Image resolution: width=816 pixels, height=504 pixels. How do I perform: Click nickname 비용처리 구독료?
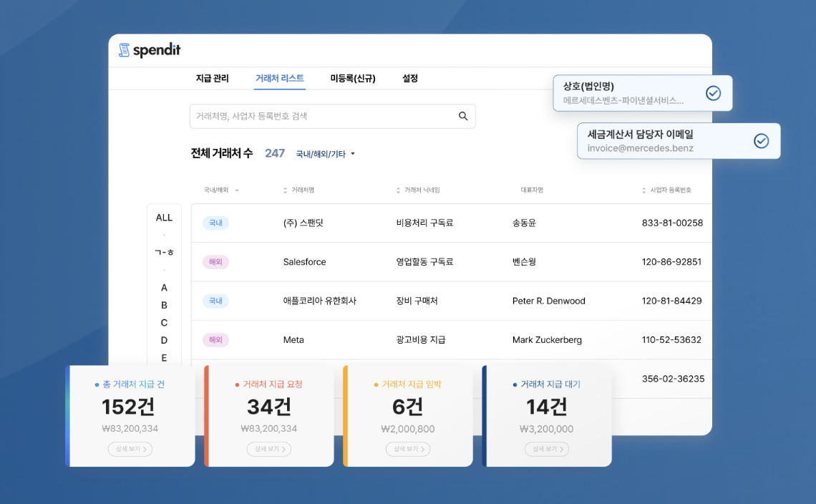point(424,223)
